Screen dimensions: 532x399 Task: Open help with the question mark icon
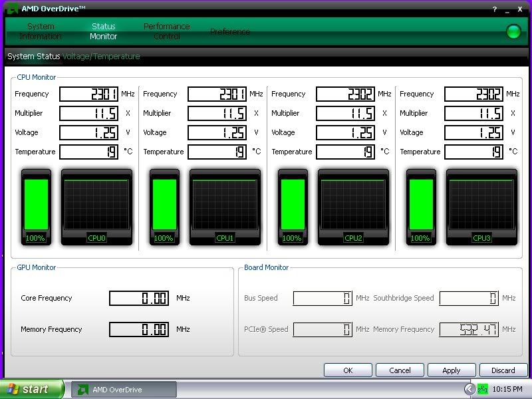coord(495,9)
